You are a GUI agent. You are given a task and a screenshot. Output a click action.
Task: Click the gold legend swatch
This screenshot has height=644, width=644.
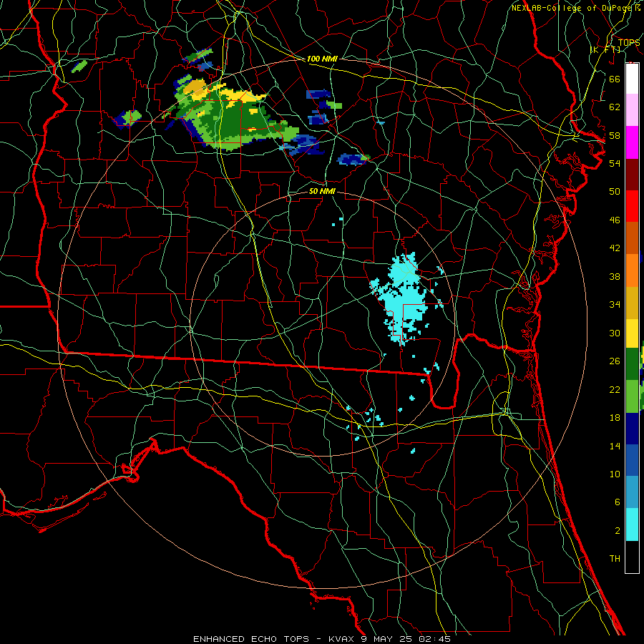[632, 303]
